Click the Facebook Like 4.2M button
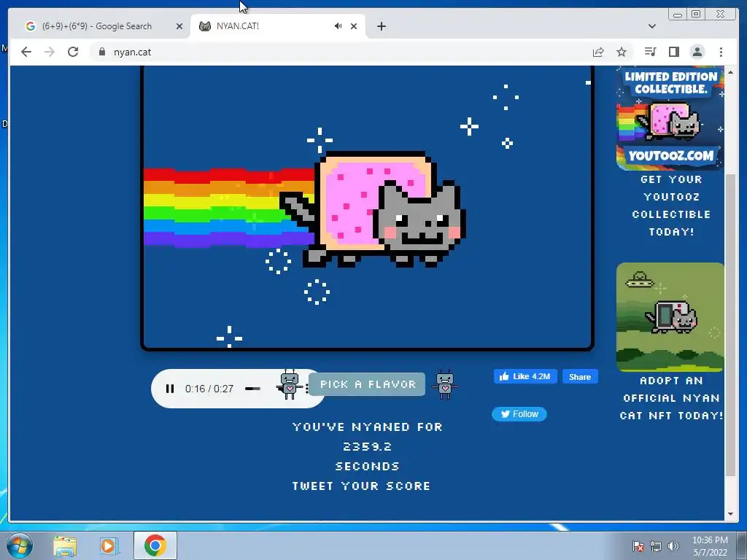Image resolution: width=747 pixels, height=560 pixels. pos(525,376)
